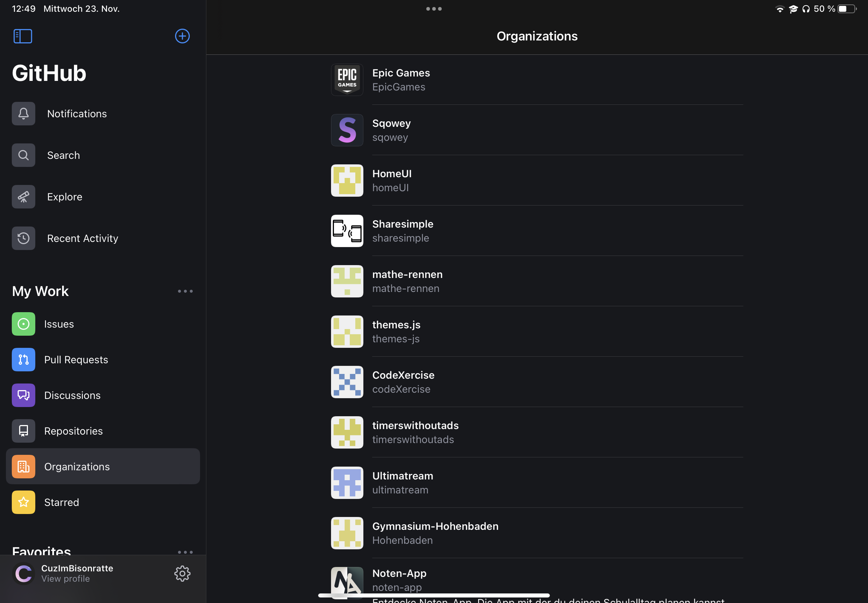
Task: Open the HomeUI organization
Action: (x=537, y=181)
